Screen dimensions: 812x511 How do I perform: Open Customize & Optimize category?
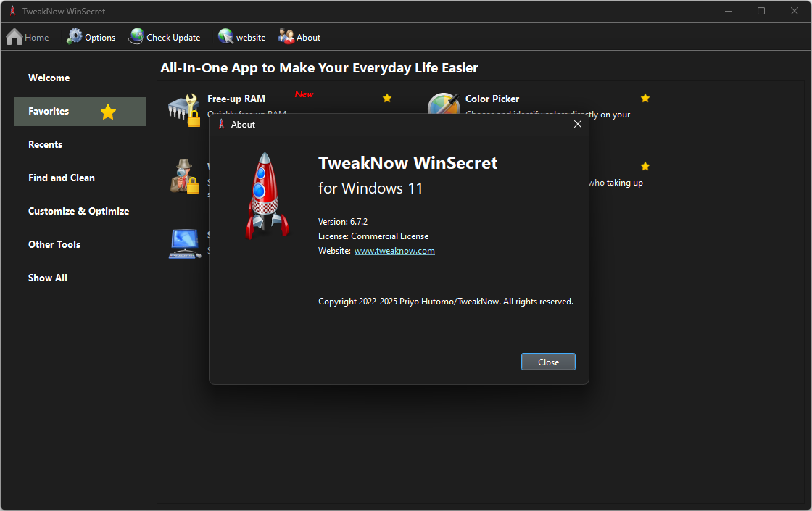point(79,211)
